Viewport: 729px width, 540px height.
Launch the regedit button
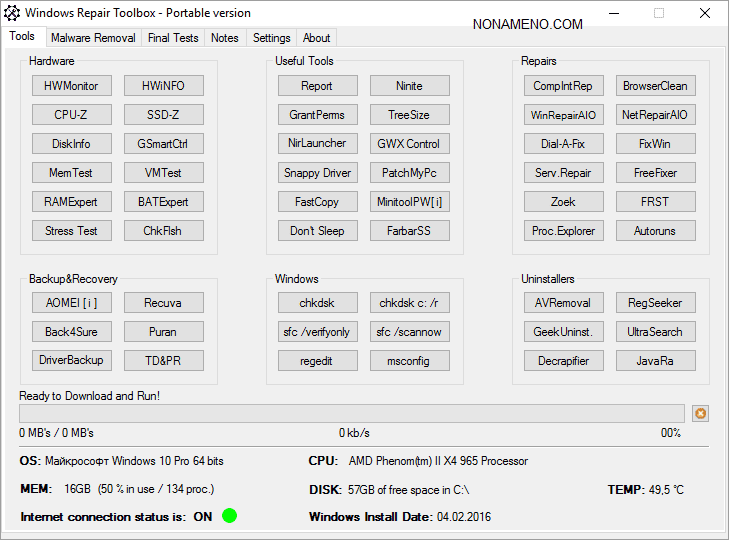tap(317, 361)
